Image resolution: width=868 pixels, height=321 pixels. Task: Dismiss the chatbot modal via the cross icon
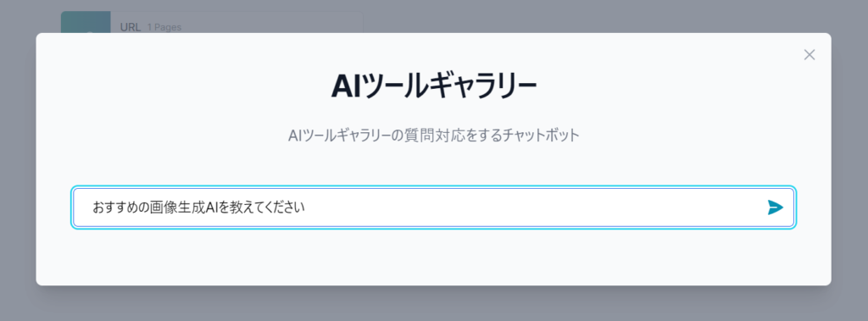tap(810, 55)
